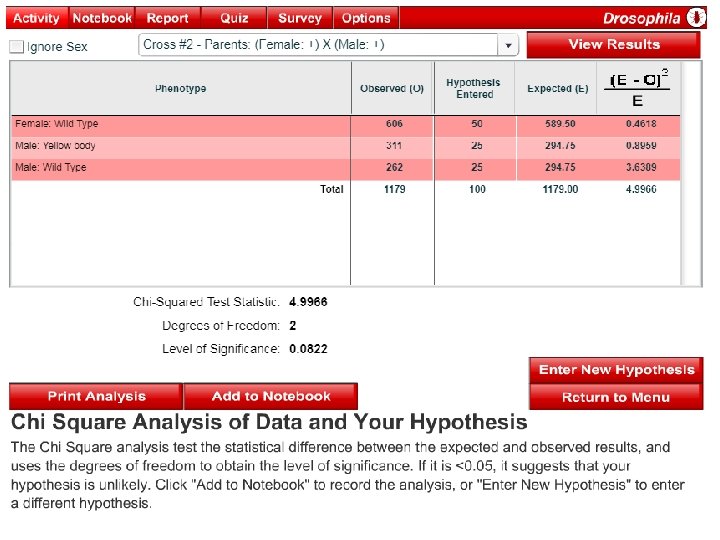
Task: Click the Hypothesis Entered column header
Action: pos(473,89)
